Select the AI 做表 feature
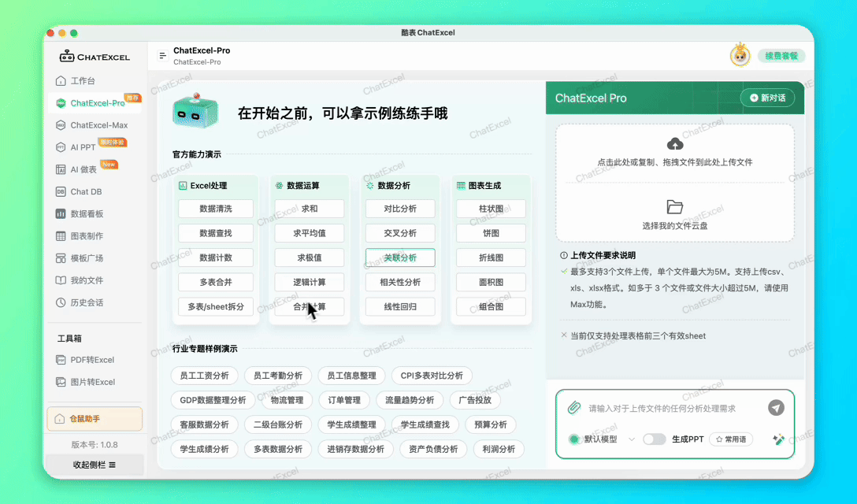This screenshot has height=504, width=857. point(80,169)
